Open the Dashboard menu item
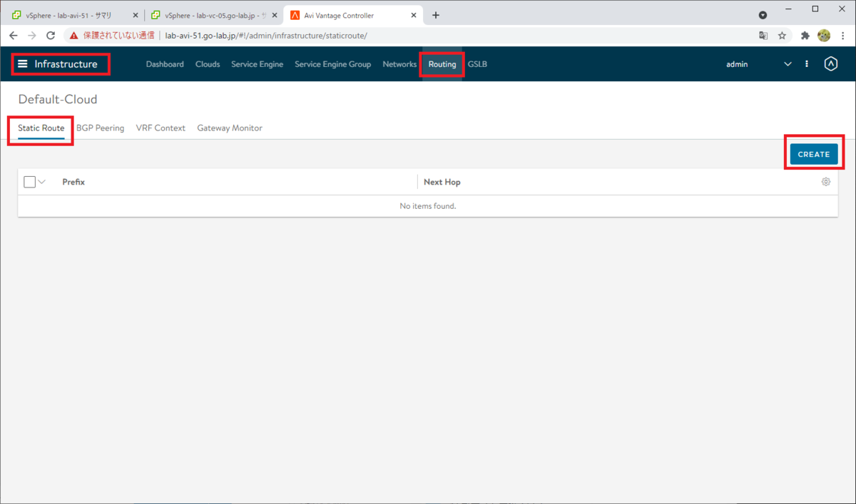 click(165, 64)
